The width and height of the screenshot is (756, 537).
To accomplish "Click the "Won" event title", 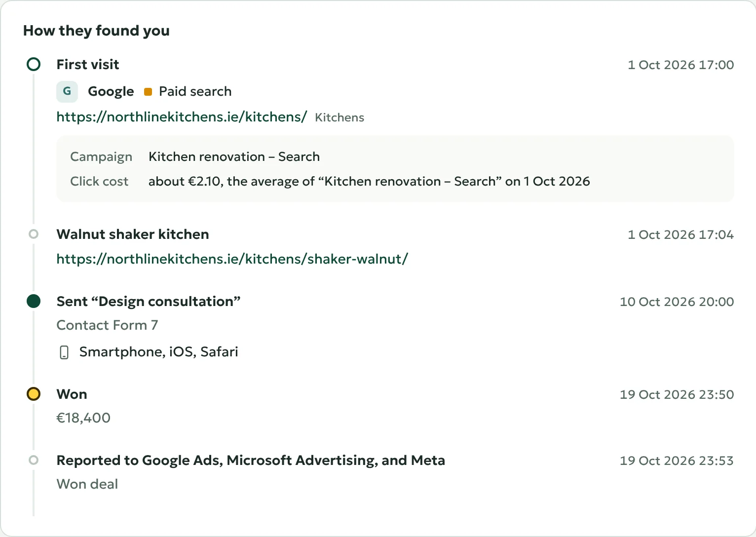I will 72,394.
